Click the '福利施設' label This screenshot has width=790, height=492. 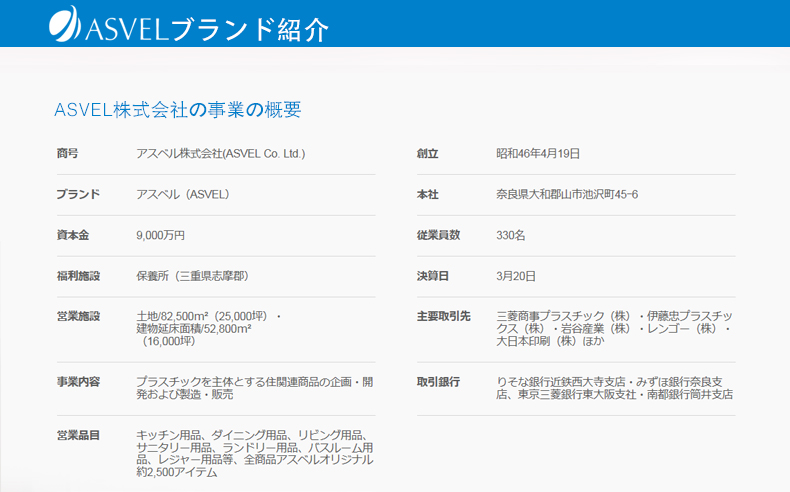coord(78,276)
